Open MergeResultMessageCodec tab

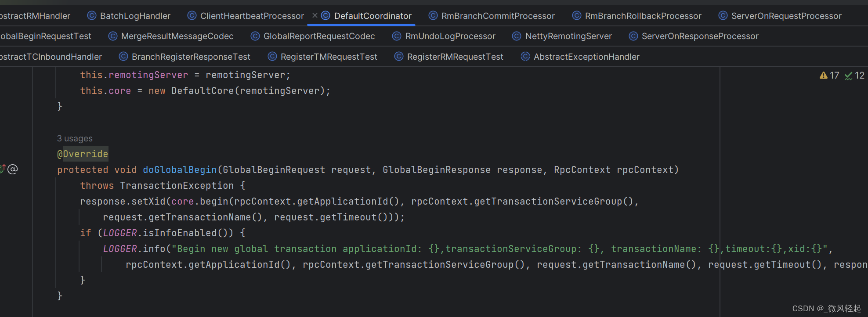pos(171,36)
